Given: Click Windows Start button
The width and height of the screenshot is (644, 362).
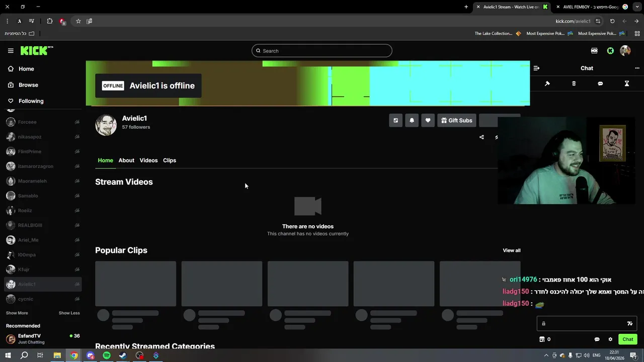Looking at the screenshot, I should (x=8, y=355).
